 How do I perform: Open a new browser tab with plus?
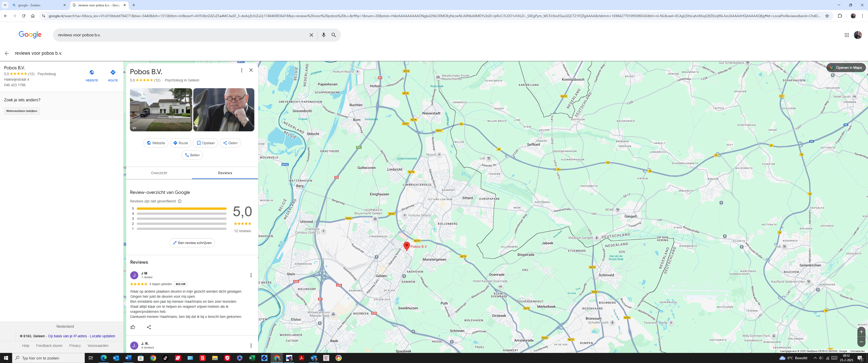134,5
